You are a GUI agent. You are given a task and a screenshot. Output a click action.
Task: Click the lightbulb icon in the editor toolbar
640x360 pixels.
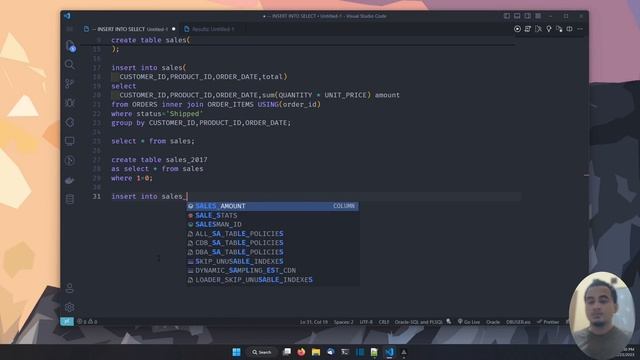click(x=549, y=29)
